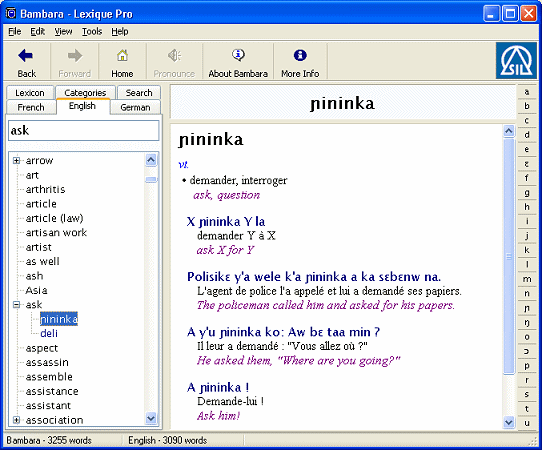Jump to letter 'ɔ' in alphabet bar

[527, 351]
